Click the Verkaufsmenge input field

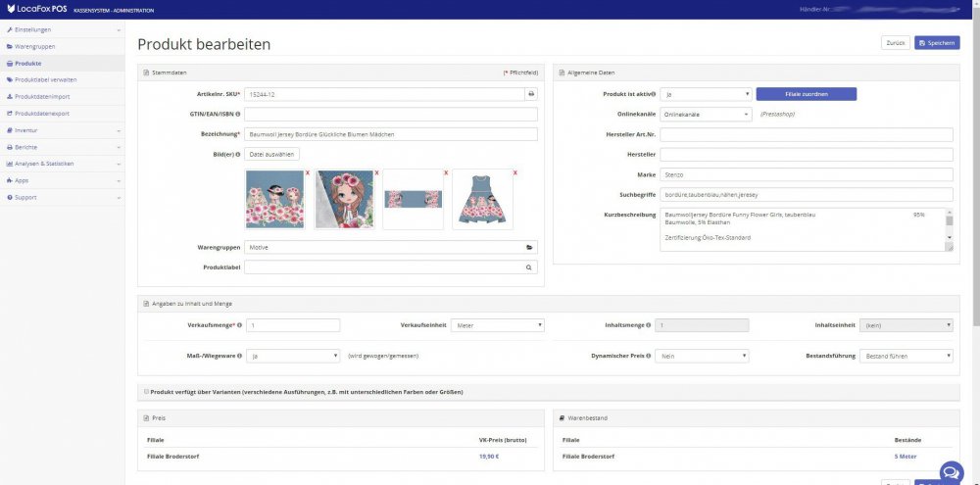pos(293,325)
